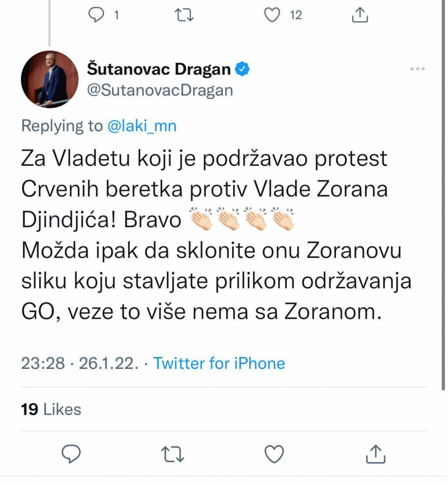
Task: Open the top share/upload icon
Action: coord(359,14)
